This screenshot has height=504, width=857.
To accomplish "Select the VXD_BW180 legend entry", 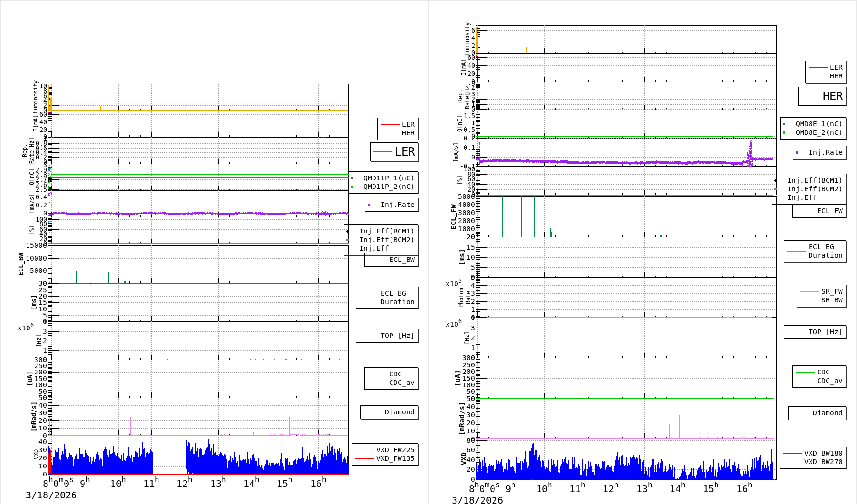I will (823, 453).
